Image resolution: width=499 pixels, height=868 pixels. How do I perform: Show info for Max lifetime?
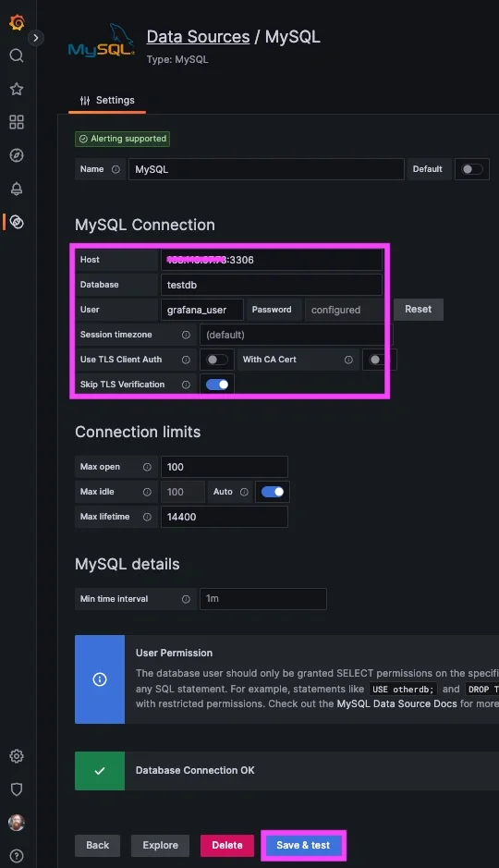click(147, 517)
